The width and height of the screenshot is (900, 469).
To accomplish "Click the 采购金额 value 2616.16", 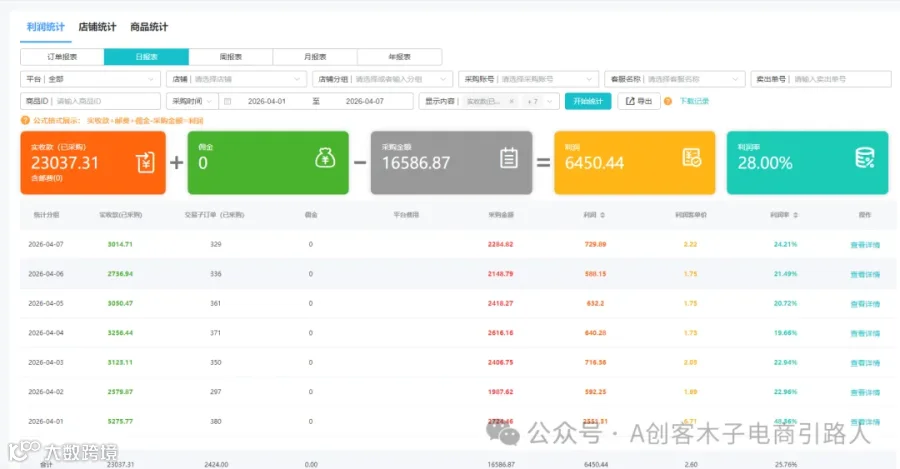I will point(501,333).
